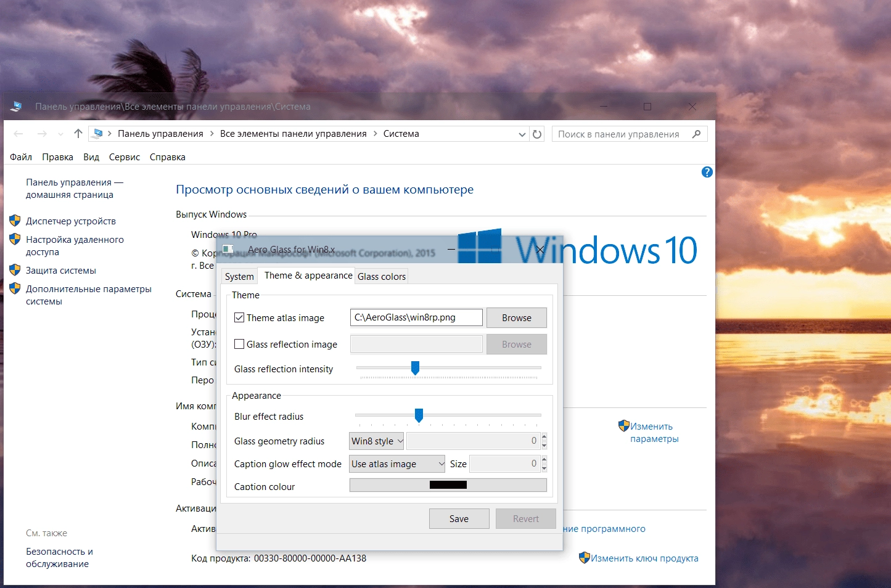The image size is (891, 588).
Task: Click the Control Panel title bar icon
Action: tap(17, 107)
